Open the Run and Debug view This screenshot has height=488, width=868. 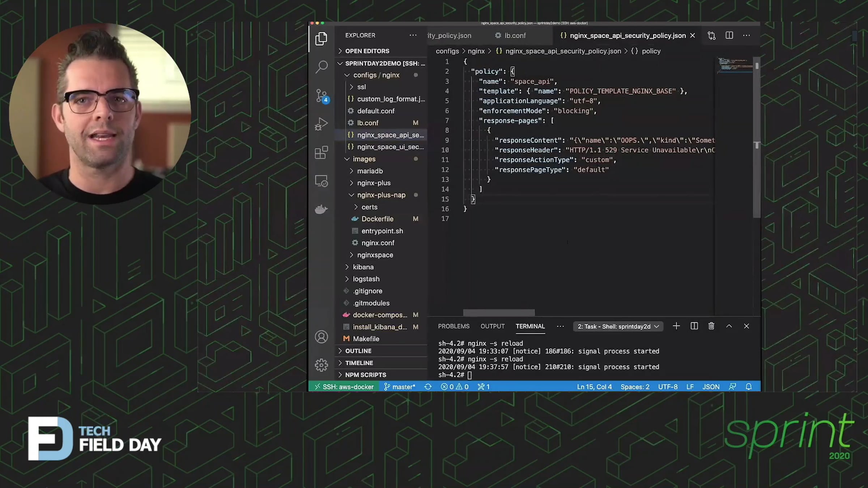[321, 124]
